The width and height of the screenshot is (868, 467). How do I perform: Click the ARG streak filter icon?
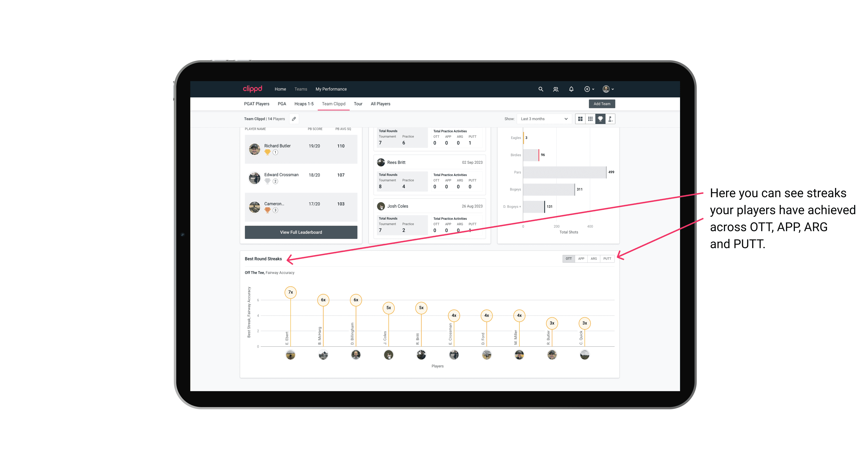[x=594, y=258]
